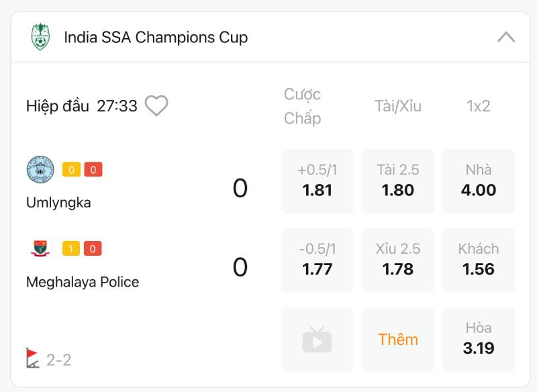Click the India SSA Champions Cup league logo
Image resolution: width=537 pixels, height=392 pixels.
coord(41,38)
